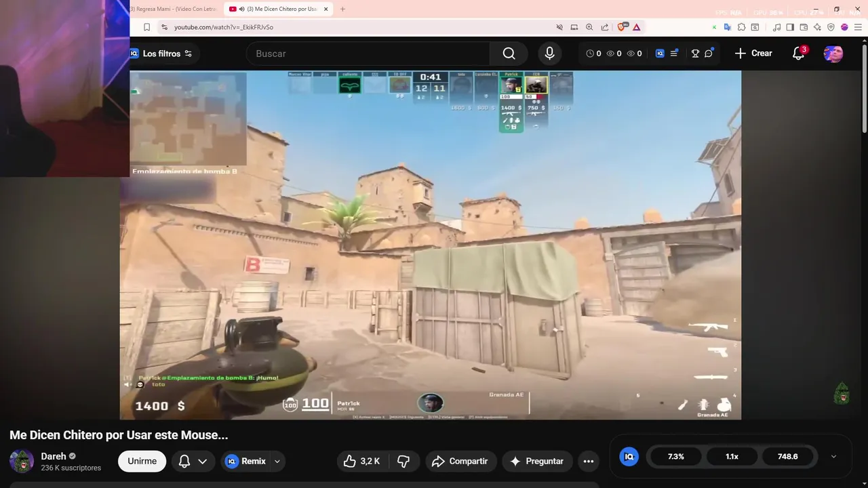Viewport: 868px width, 488px height.
Task: Open the Dareh channel avatar
Action: pos(22,461)
